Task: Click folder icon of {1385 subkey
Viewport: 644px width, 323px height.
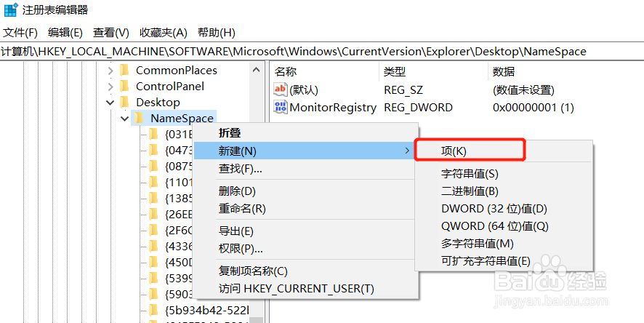Action: tap(153, 199)
